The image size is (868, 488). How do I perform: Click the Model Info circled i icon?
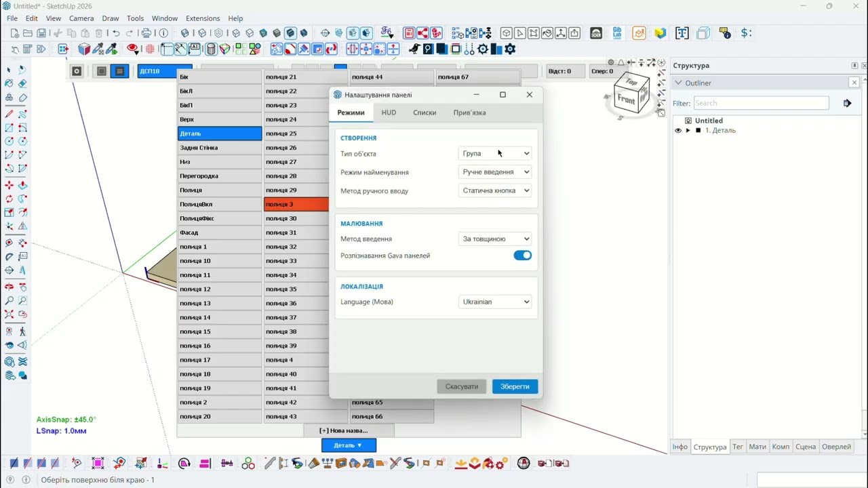click(163, 33)
